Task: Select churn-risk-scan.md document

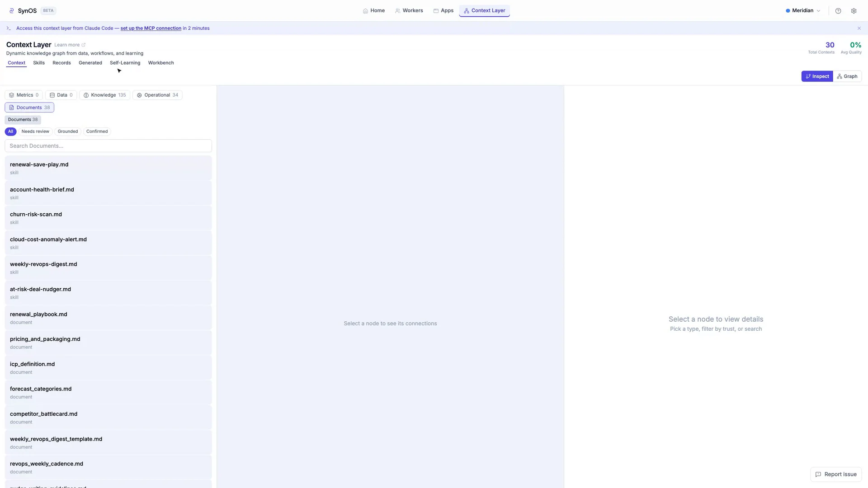Action: coord(108,218)
